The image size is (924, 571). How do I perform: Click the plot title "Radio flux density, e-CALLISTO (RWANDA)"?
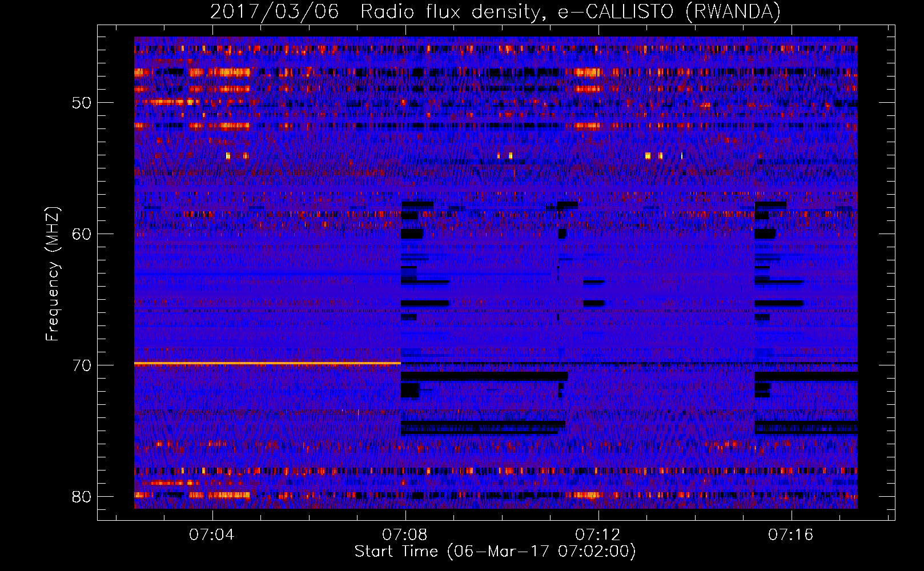(570, 11)
